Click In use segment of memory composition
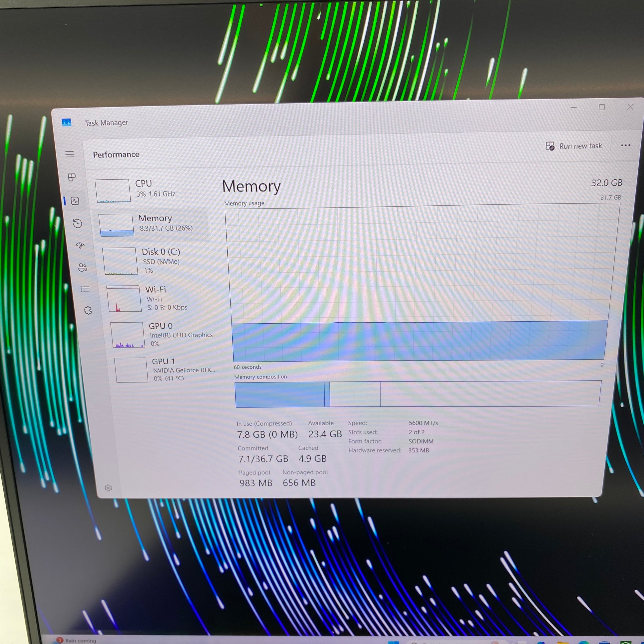Screen dimensions: 644x644 [x=280, y=395]
